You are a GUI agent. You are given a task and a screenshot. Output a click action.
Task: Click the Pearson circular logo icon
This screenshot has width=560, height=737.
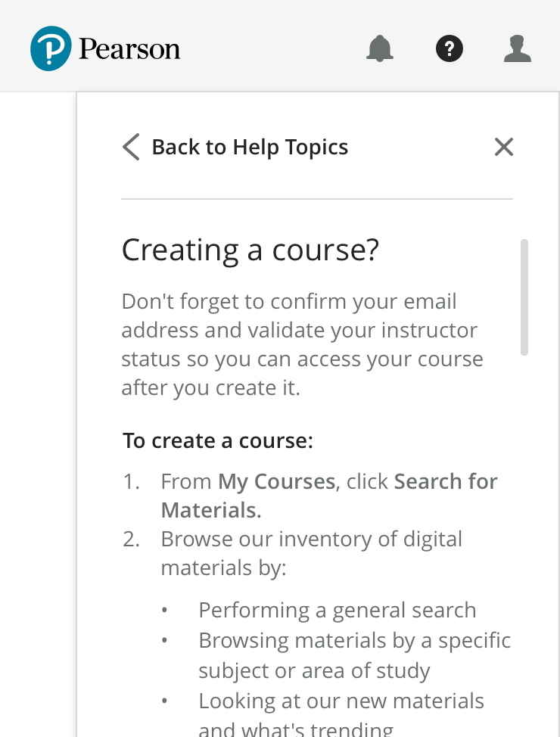click(x=51, y=48)
